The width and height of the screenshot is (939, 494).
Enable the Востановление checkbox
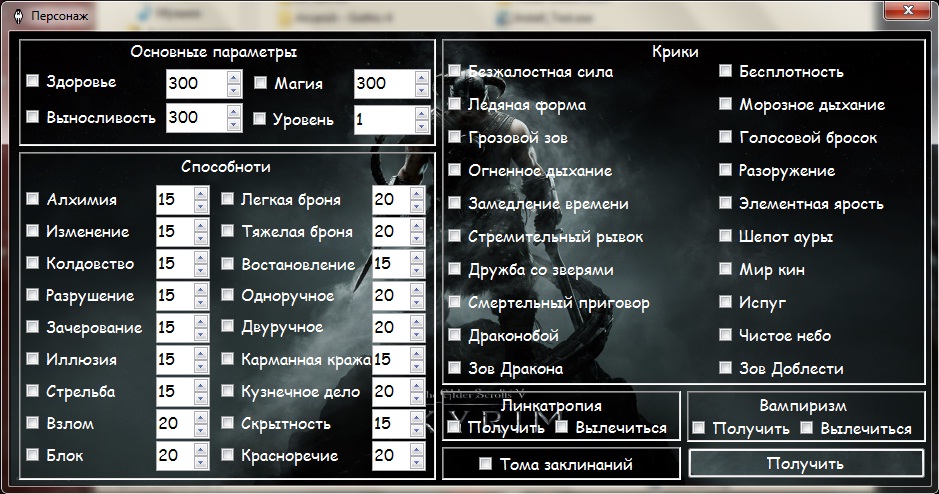[228, 263]
